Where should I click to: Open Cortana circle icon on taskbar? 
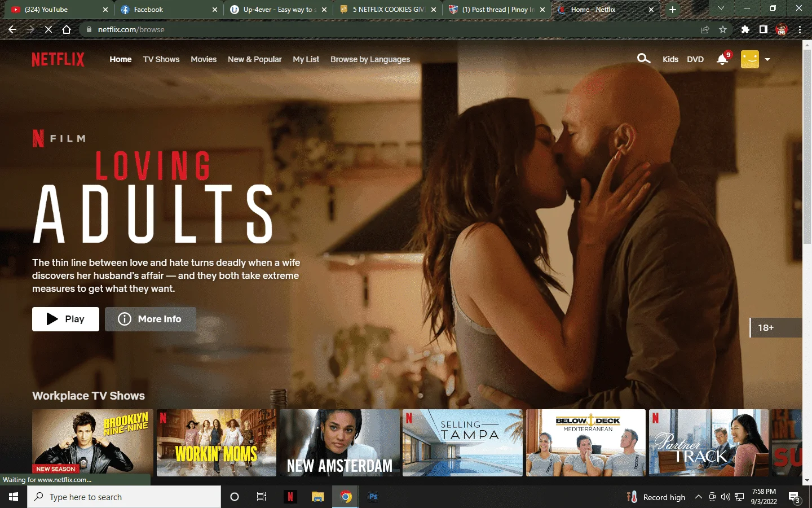click(235, 497)
